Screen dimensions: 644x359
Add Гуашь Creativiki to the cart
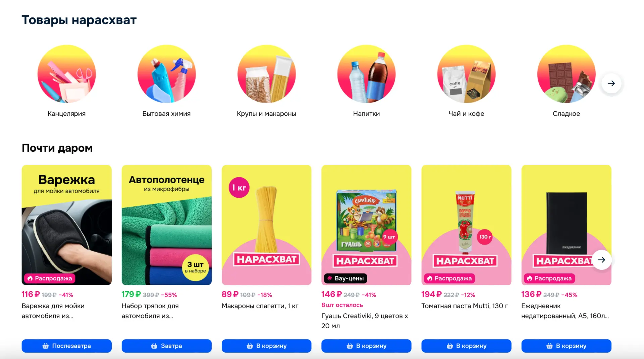[x=366, y=346]
